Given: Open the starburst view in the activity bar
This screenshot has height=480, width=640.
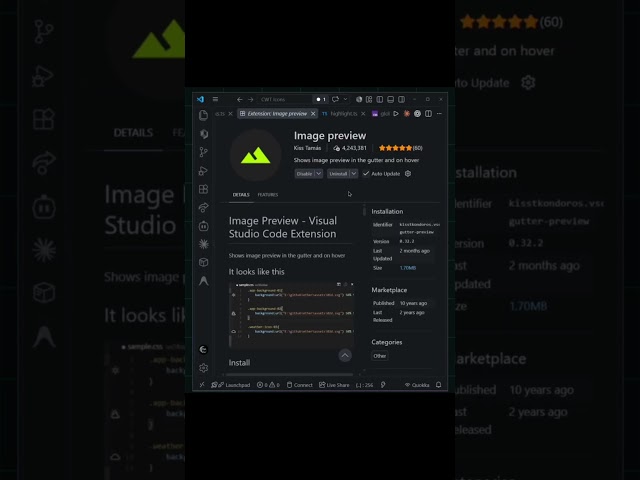Looking at the screenshot, I should [x=203, y=244].
